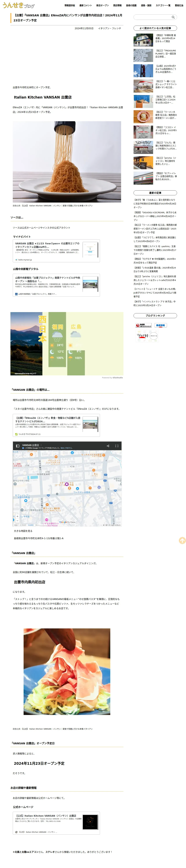Go to 新店オープン in the top menu
This screenshot has height=868, width=186.
103,5
